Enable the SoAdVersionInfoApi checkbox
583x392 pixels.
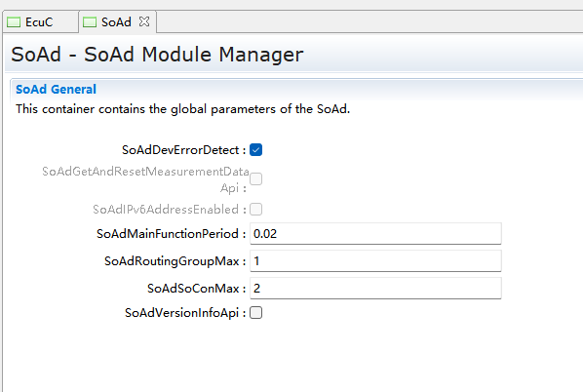255,313
